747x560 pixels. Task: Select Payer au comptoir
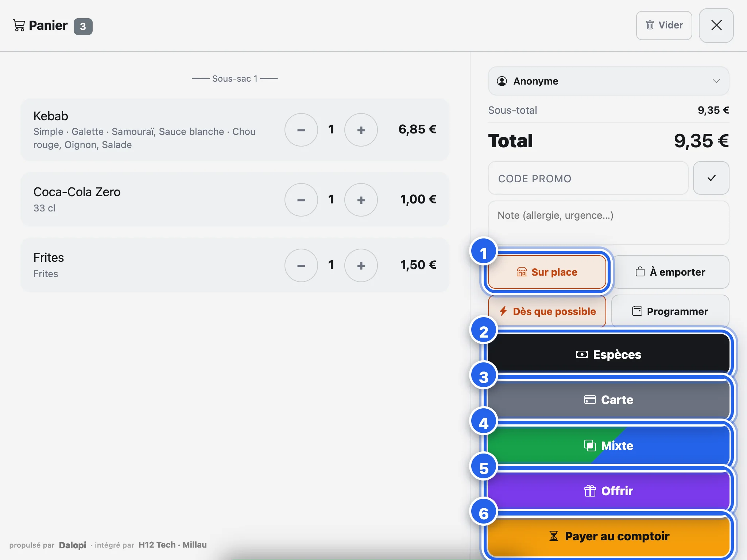[608, 536]
